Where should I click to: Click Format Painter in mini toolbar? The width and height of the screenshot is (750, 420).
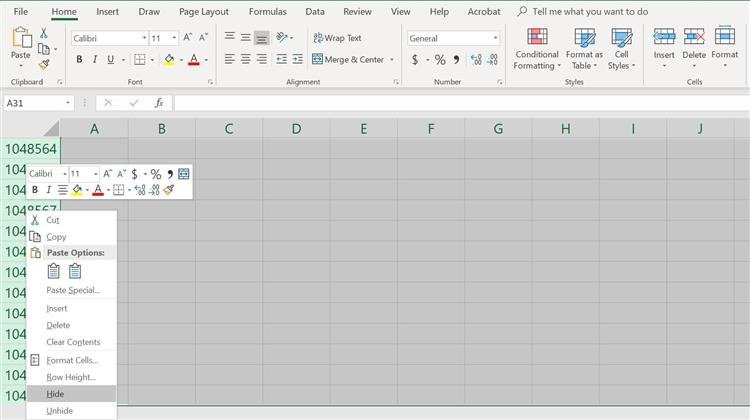(168, 190)
